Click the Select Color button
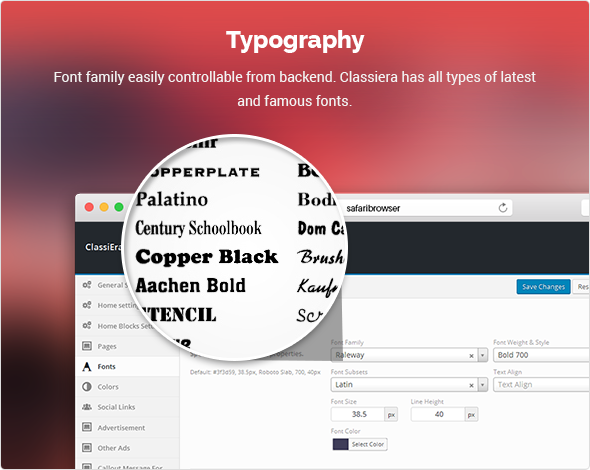Image resolution: width=590 pixels, height=470 pixels. [368, 444]
